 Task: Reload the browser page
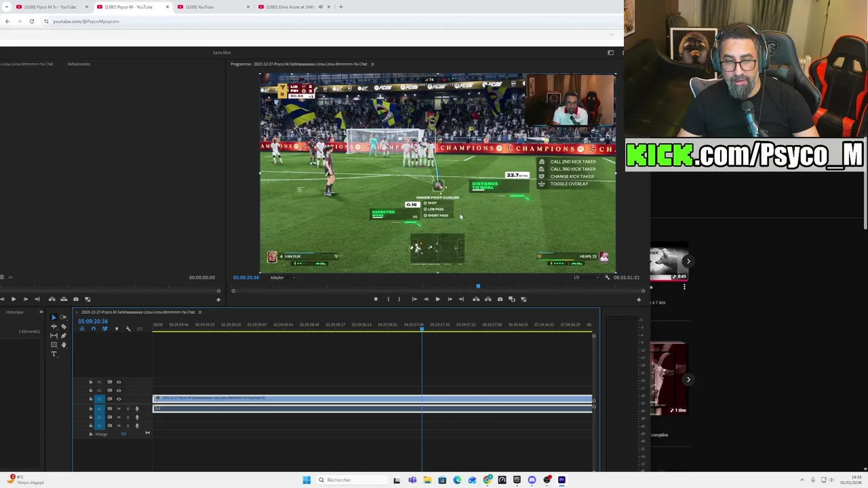coord(31,21)
